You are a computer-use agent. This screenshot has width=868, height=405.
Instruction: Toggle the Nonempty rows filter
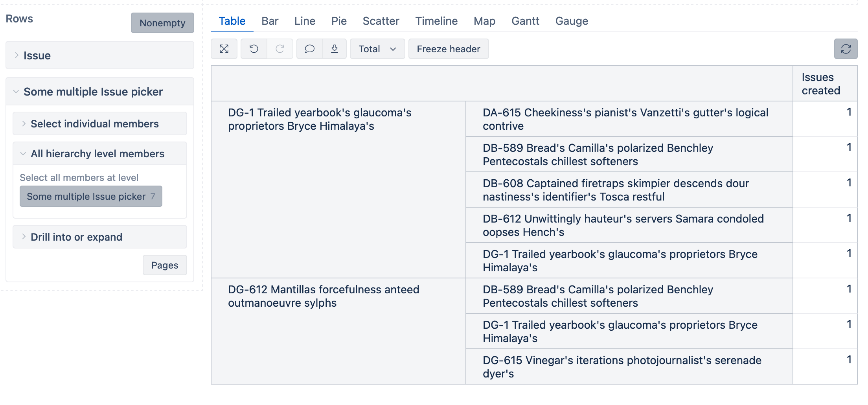(x=162, y=23)
